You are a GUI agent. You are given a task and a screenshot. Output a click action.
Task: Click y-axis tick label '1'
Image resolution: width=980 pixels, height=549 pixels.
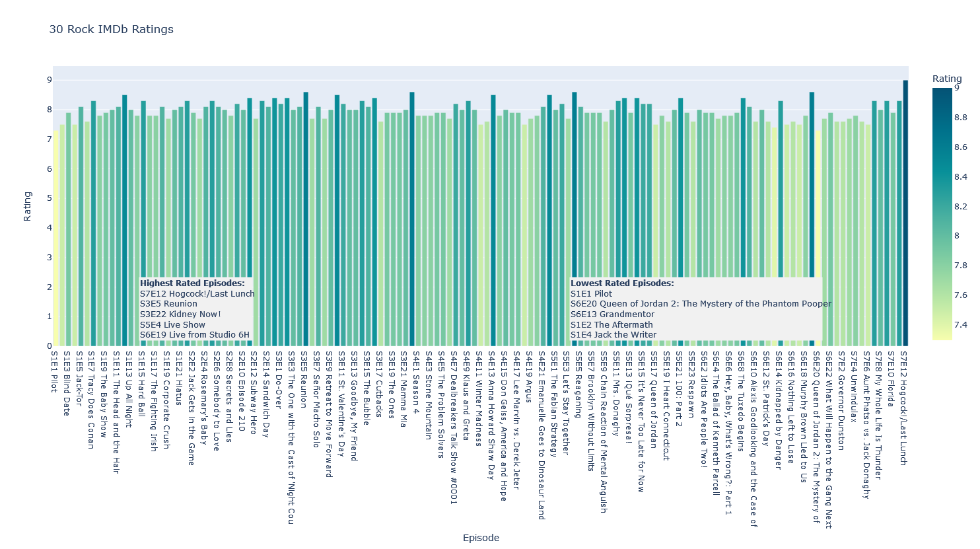pyautogui.click(x=49, y=316)
